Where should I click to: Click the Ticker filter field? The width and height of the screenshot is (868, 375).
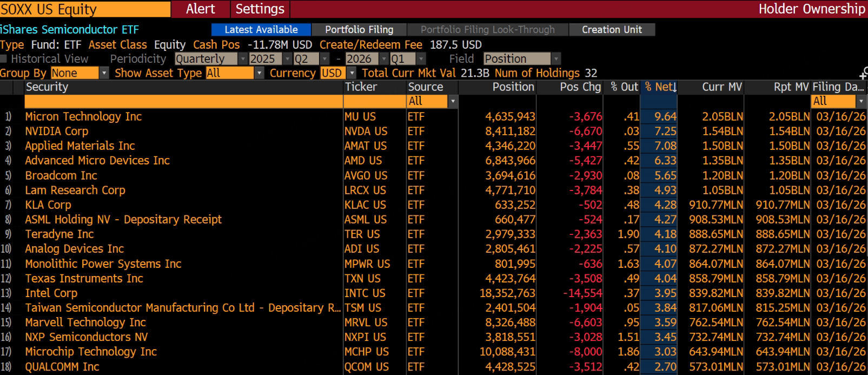(x=375, y=101)
